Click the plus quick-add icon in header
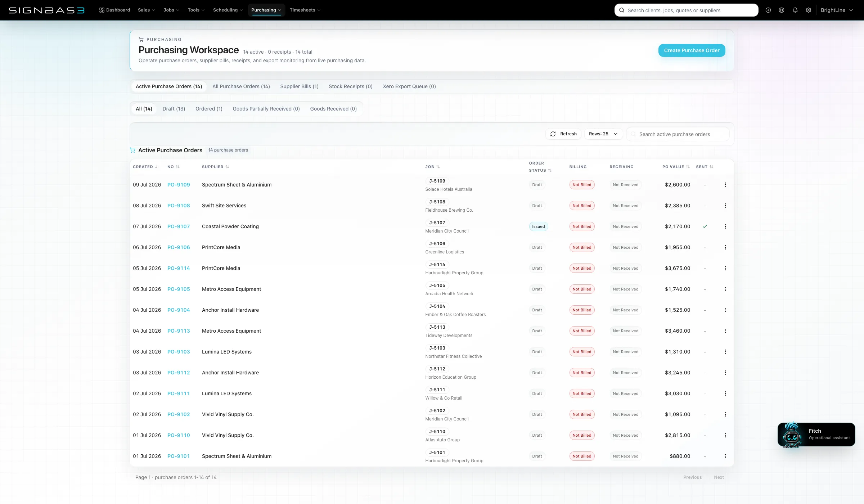The image size is (864, 504). click(768, 10)
